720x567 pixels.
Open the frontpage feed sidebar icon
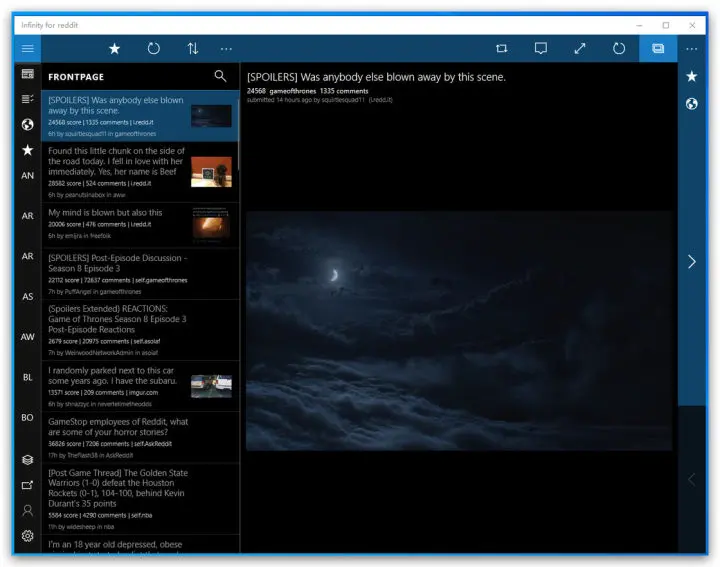click(28, 74)
